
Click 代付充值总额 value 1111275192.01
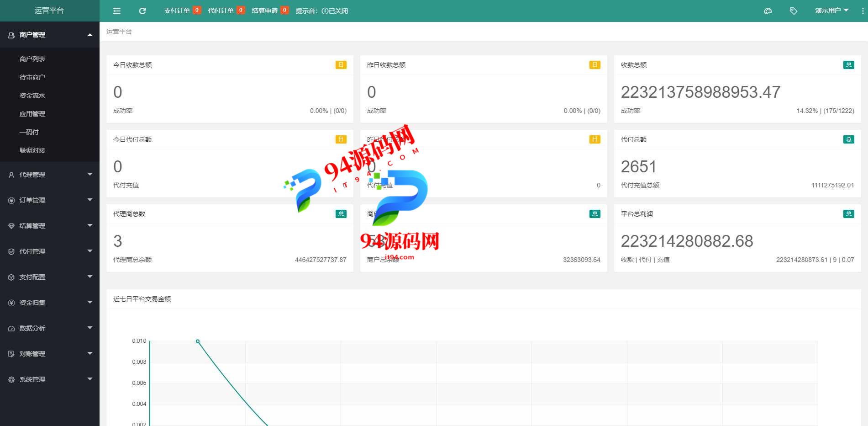832,185
